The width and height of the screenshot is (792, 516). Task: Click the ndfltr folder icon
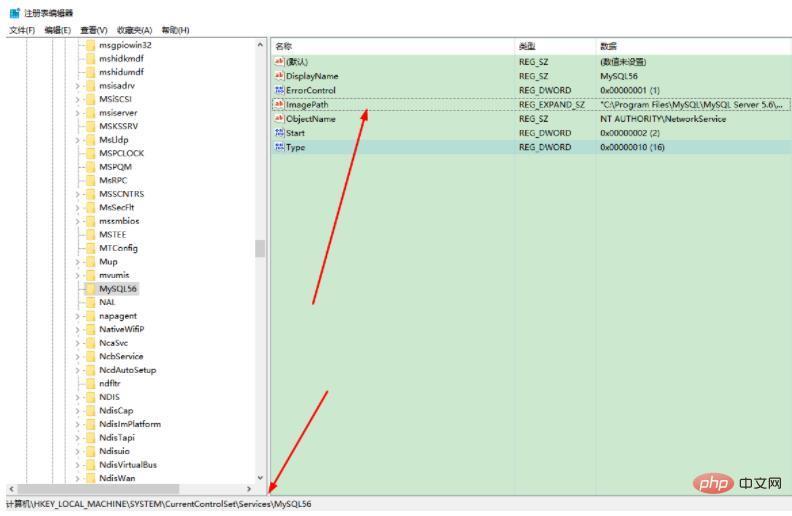point(90,383)
